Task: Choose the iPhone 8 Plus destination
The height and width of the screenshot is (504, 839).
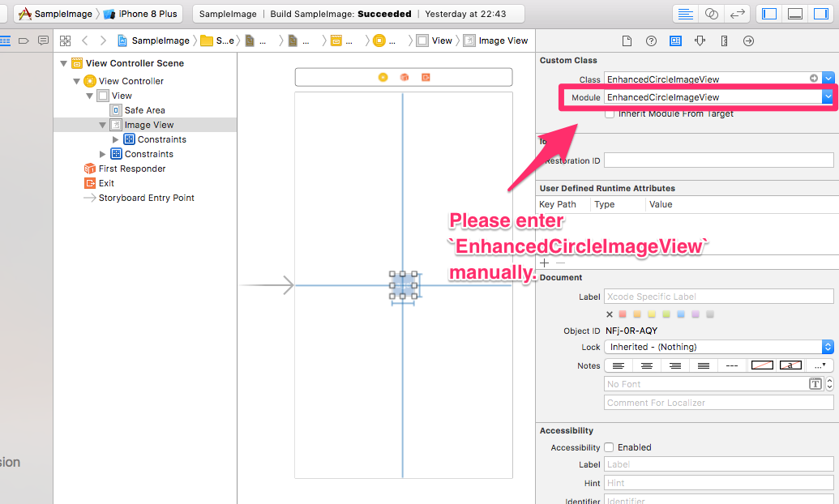Action: click(141, 14)
